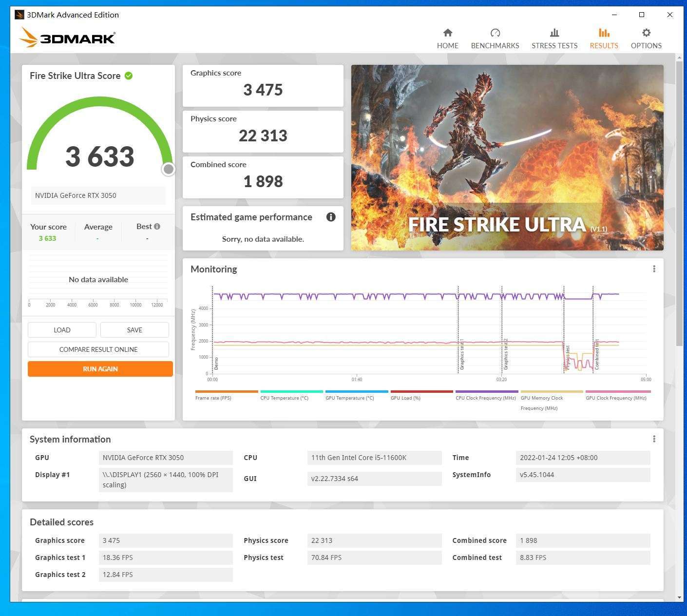Minimize the 3DMark window
The width and height of the screenshot is (687, 616).
tap(614, 15)
